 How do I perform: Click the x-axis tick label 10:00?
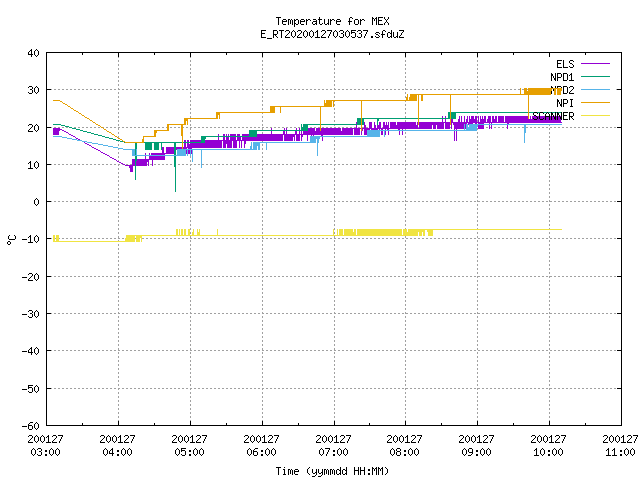[x=548, y=452]
